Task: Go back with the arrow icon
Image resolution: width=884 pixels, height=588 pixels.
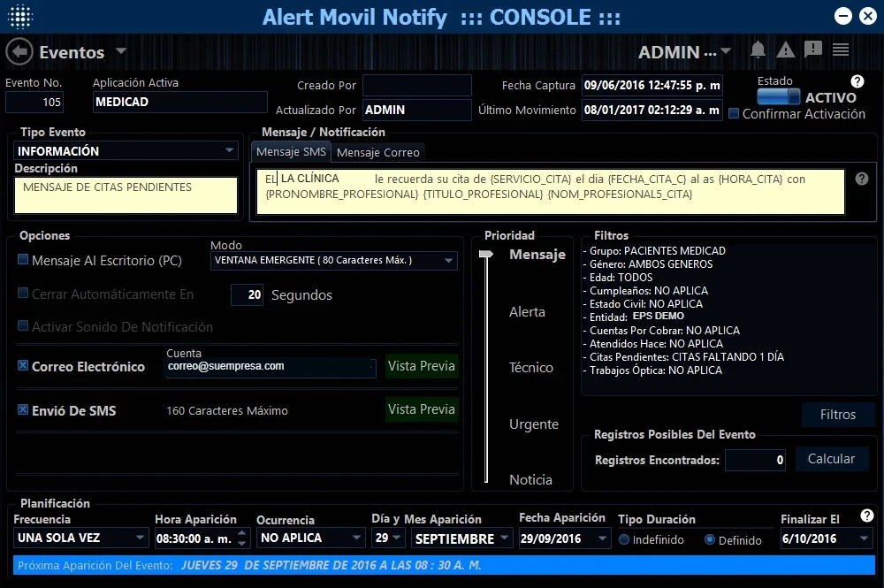Action: click(x=19, y=52)
